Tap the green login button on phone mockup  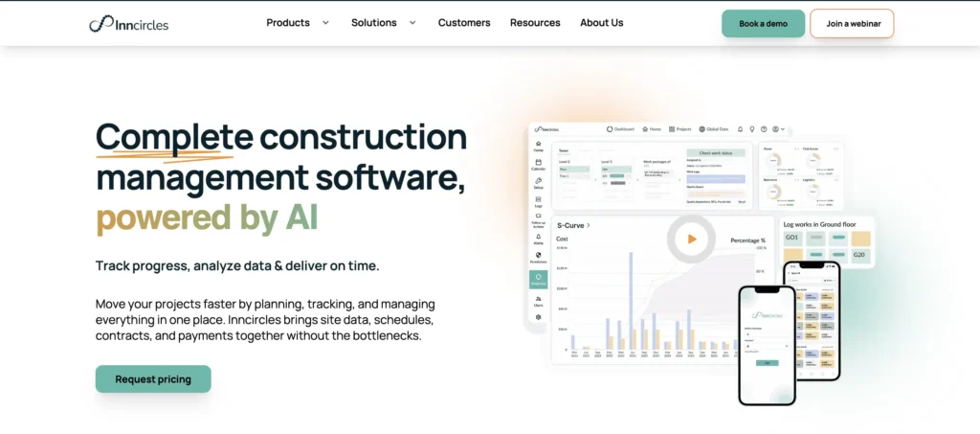(767, 363)
